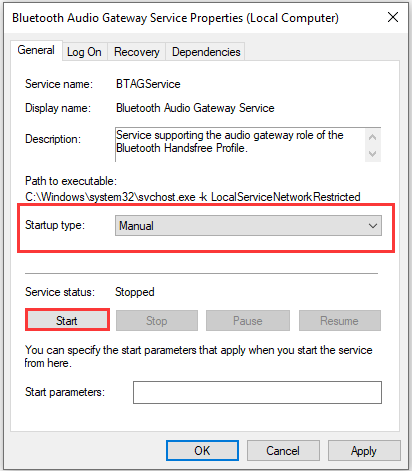The image size is (412, 471).
Task: Click the path to executable text
Action: coord(193,197)
